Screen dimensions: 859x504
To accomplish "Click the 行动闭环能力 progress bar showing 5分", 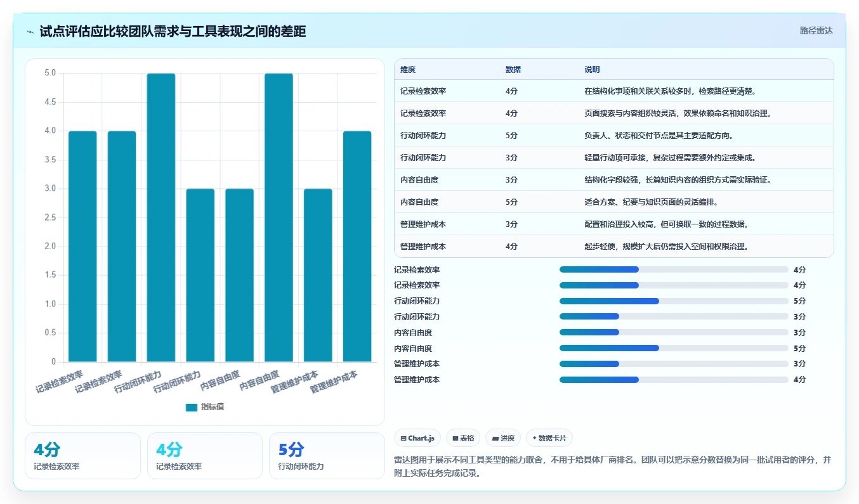I will coord(674,301).
